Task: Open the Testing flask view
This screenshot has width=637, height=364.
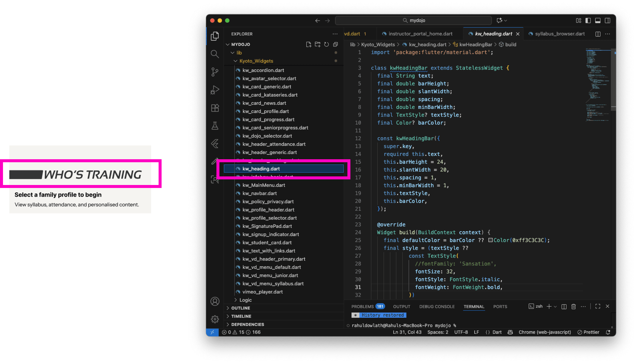Action: click(x=215, y=126)
